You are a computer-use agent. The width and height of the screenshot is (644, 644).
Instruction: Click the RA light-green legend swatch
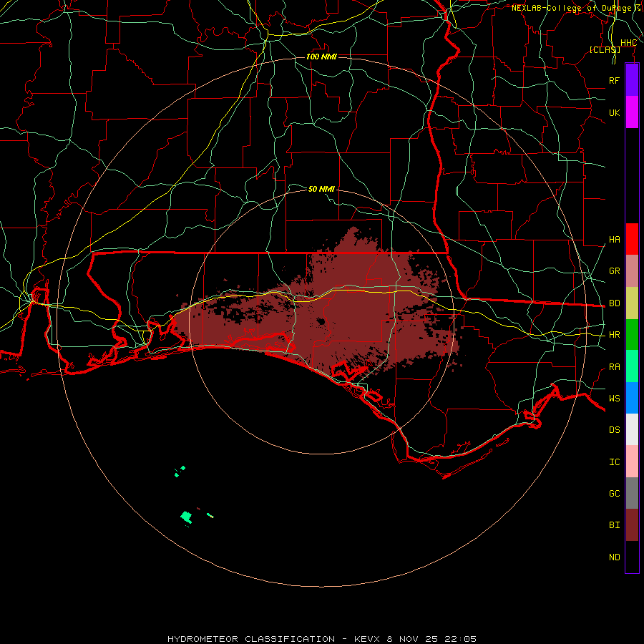(x=632, y=366)
